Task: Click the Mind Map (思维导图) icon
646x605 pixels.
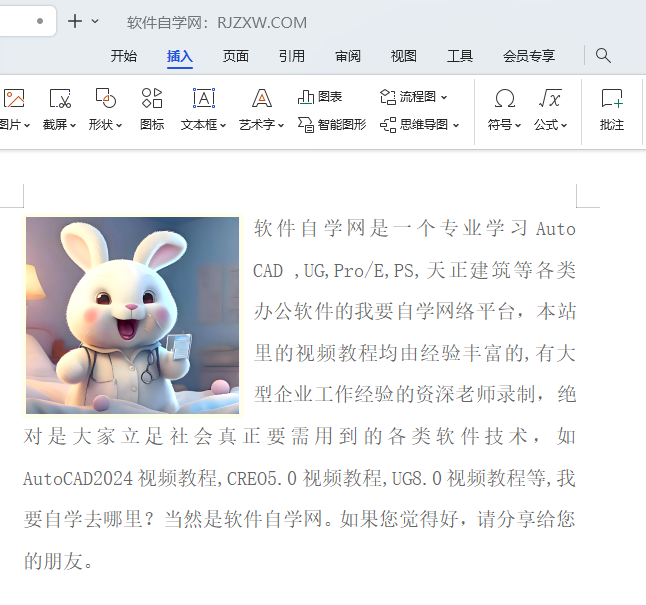Action: click(x=388, y=125)
